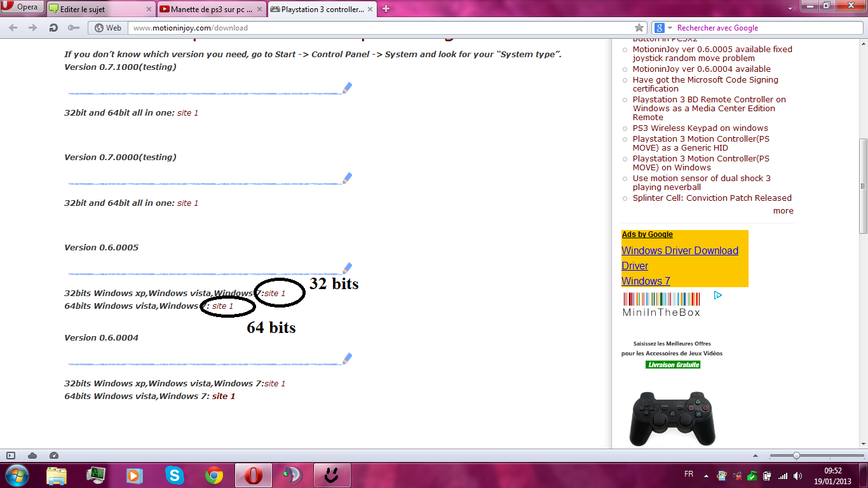
Task: Open 32bits 'site 1' link for Version 0.6.0005
Action: pos(275,294)
